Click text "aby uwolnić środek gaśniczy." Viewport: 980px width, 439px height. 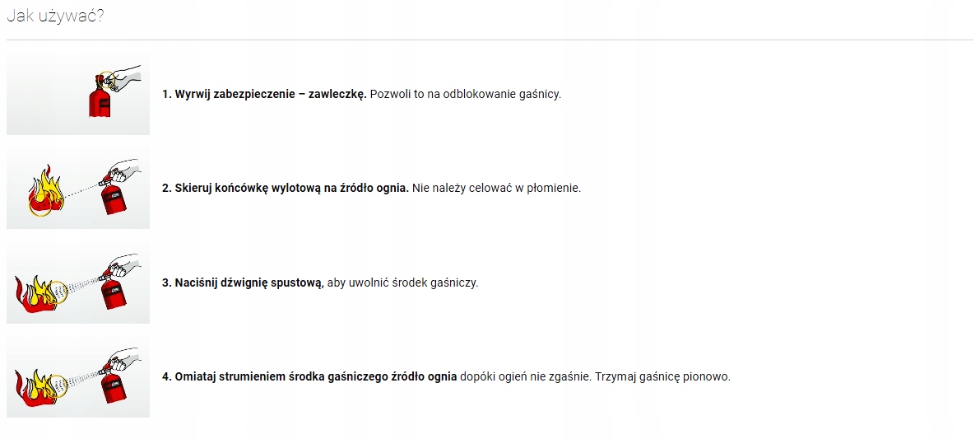[x=402, y=283]
